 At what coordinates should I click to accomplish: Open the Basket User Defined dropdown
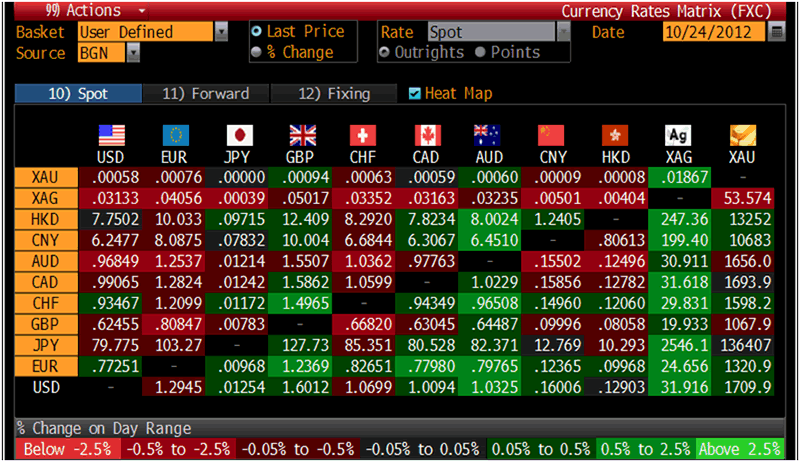pyautogui.click(x=221, y=32)
